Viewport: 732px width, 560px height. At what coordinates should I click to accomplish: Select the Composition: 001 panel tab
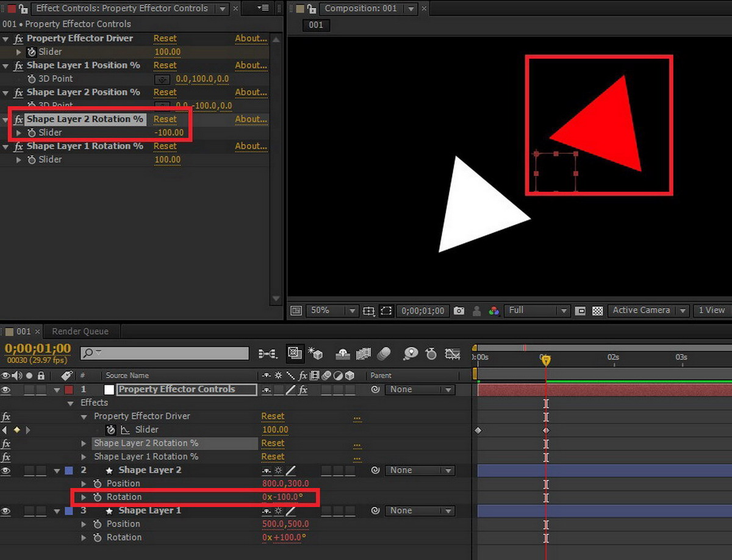(361, 9)
